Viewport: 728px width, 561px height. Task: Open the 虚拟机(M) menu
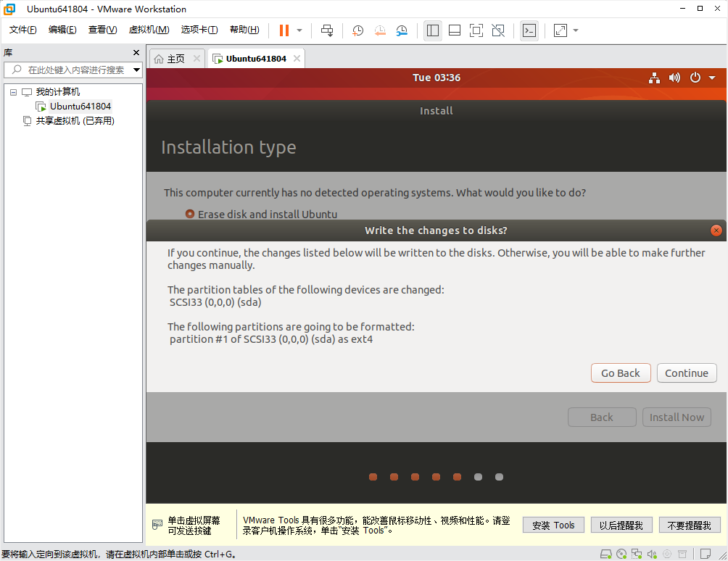[149, 30]
